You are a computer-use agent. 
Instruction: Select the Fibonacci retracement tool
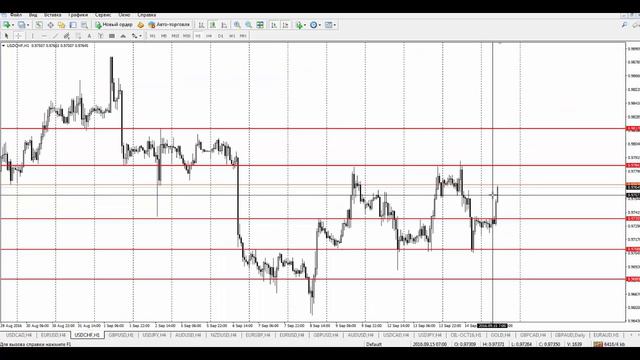click(78, 36)
